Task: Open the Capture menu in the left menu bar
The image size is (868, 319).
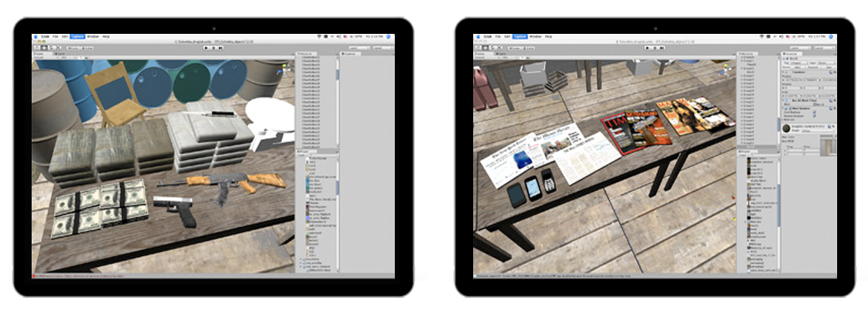Action: click(x=78, y=36)
